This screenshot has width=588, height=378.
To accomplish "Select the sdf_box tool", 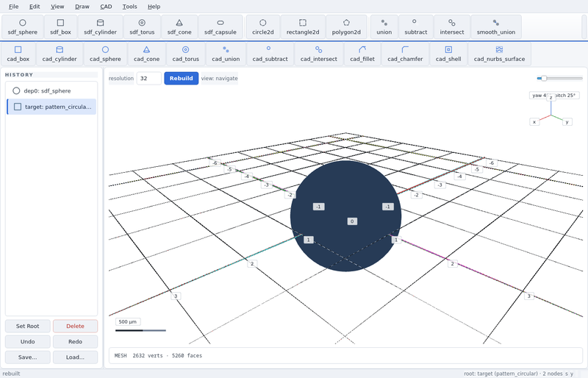I will (x=60, y=27).
